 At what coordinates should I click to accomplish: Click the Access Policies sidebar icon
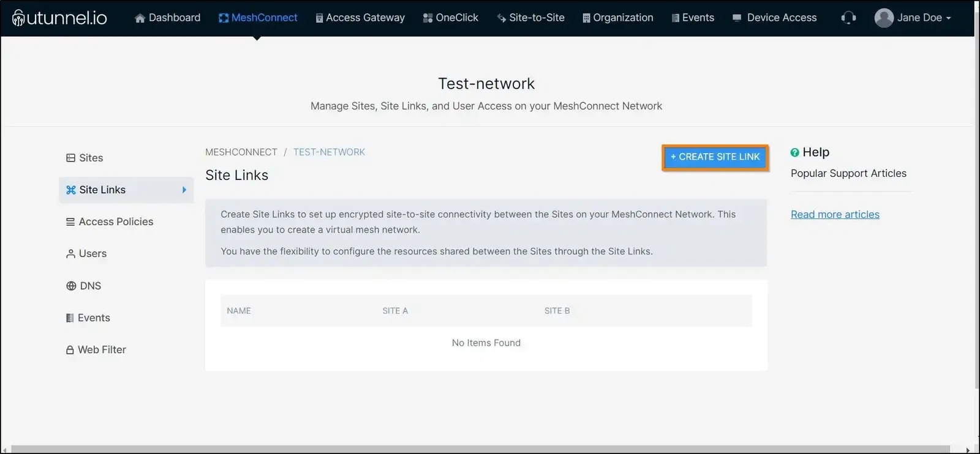(x=70, y=222)
